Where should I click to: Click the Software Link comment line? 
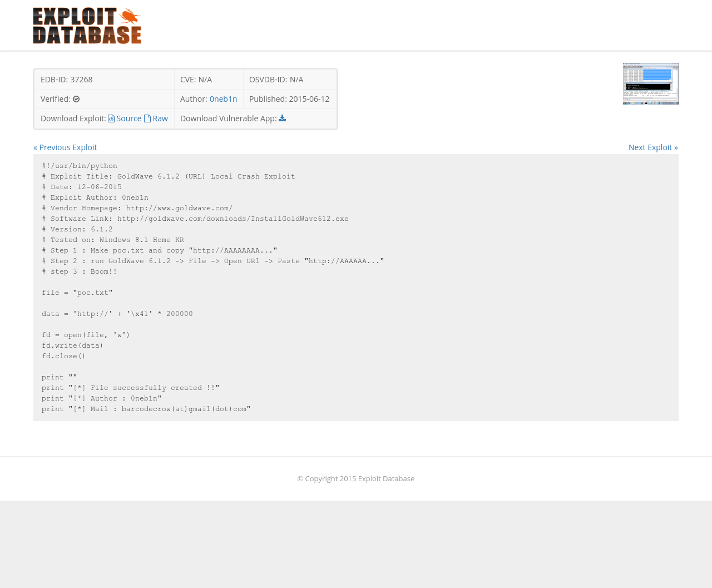tap(195, 219)
